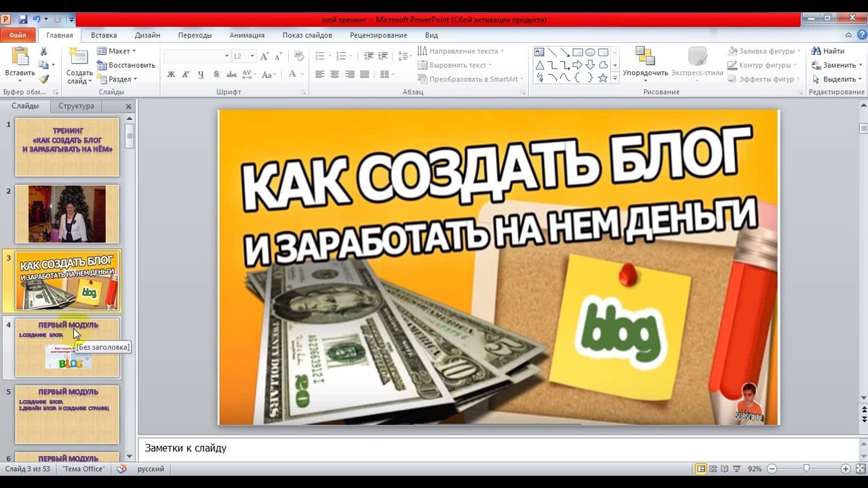The height and width of the screenshot is (488, 868).
Task: Click Показ слайдов tab
Action: point(307,35)
